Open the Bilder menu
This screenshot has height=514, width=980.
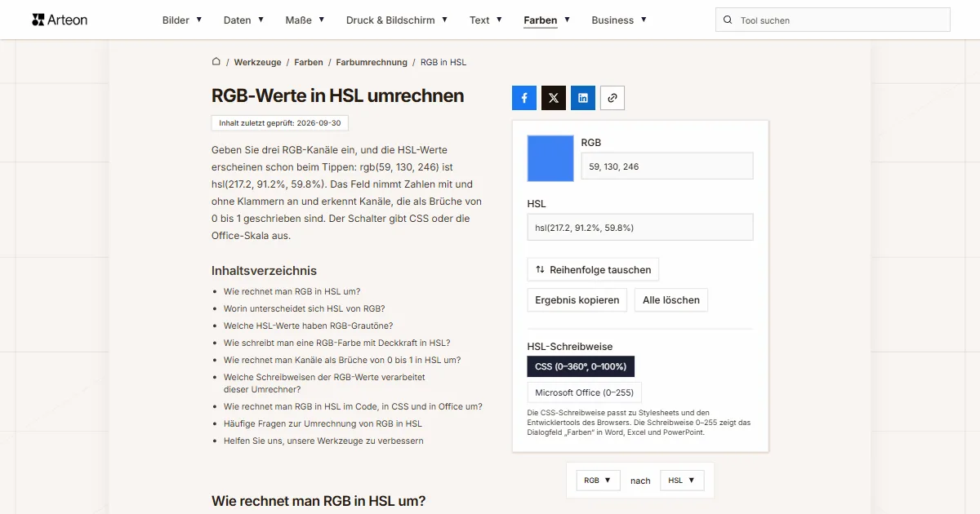coord(182,20)
